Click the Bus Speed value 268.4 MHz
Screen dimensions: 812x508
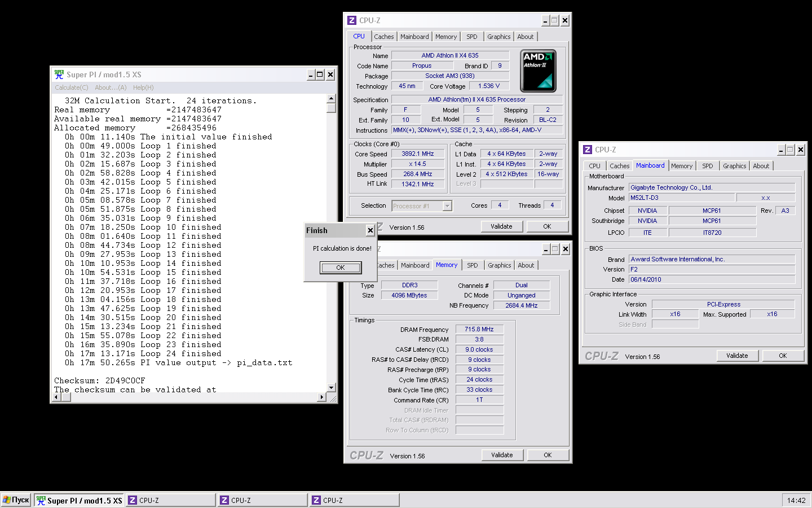point(418,174)
